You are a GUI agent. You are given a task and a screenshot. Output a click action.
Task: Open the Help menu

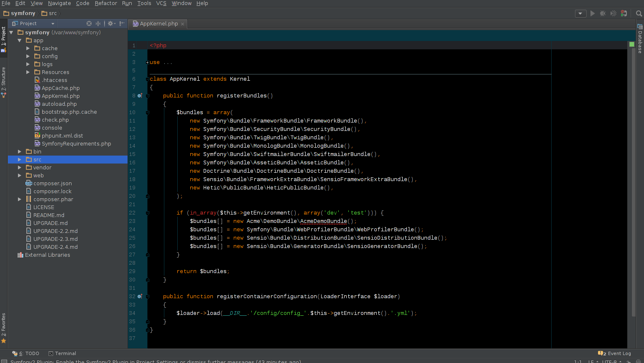[x=202, y=3]
